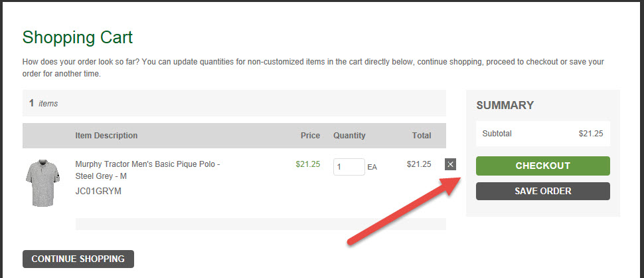Click the intro paragraph under Shopping Cart
The height and width of the screenshot is (278, 644).
[x=312, y=68]
